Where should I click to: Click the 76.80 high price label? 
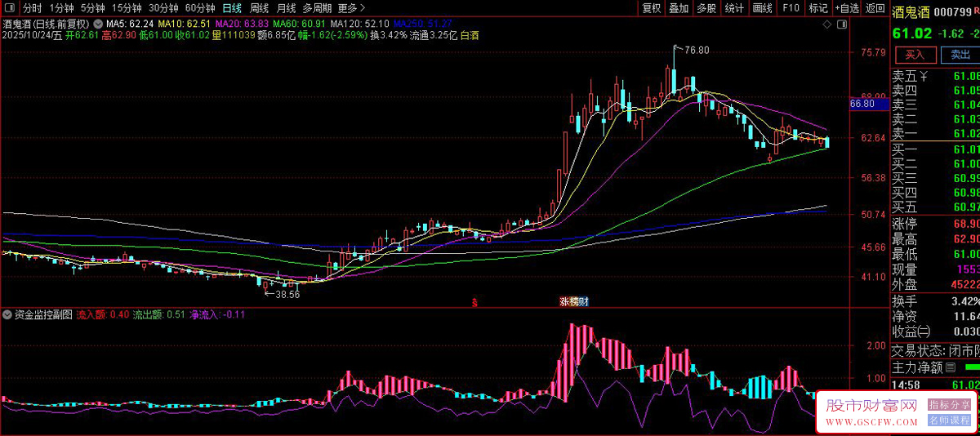697,50
